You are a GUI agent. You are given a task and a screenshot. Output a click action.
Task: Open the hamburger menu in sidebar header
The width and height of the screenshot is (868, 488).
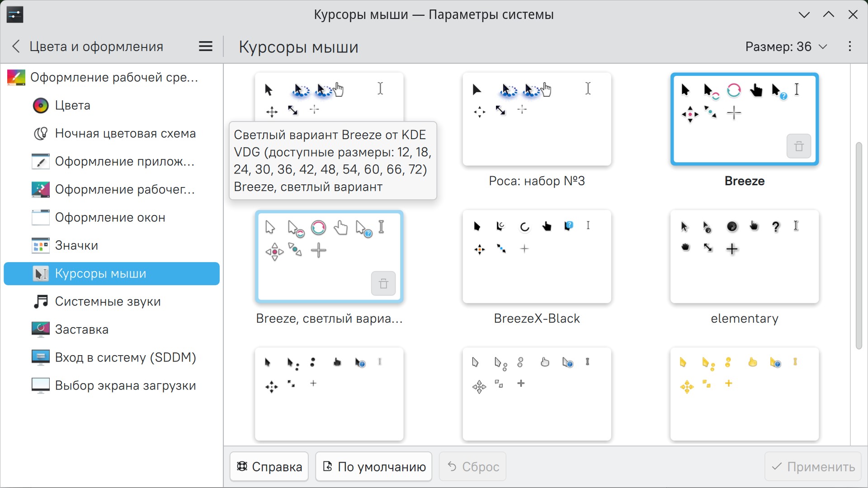206,47
